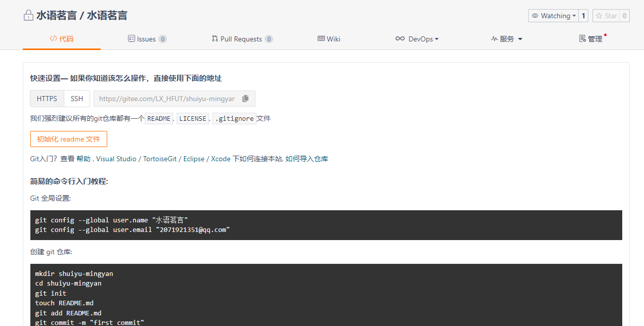644x326 pixels.
Task: Click the mkdir shuiyu-mingyan command line
Action: [x=74, y=274]
